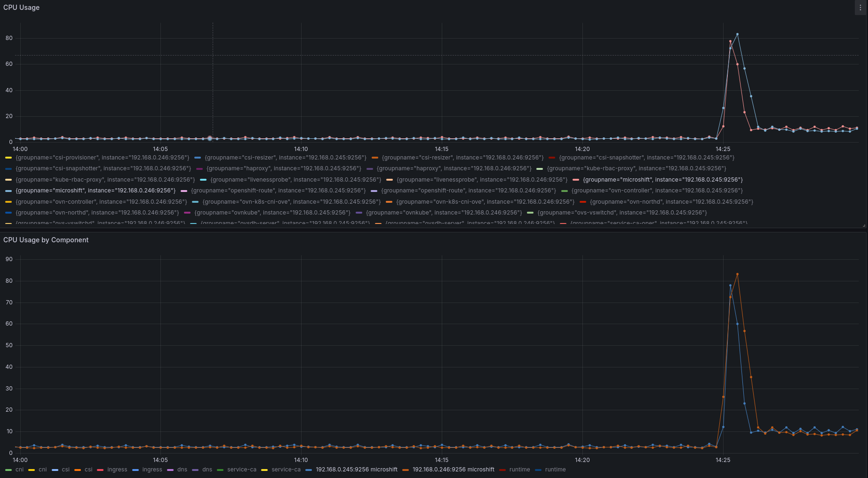Click the orange peak point in component chart

click(x=737, y=274)
